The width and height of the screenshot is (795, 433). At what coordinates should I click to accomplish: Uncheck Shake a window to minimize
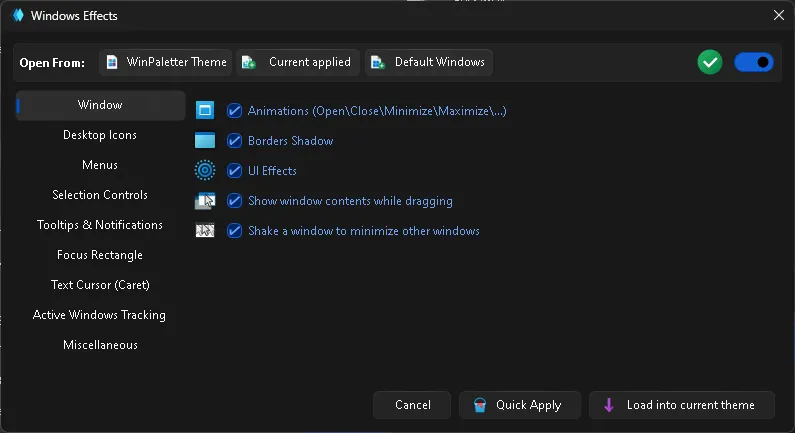(235, 231)
